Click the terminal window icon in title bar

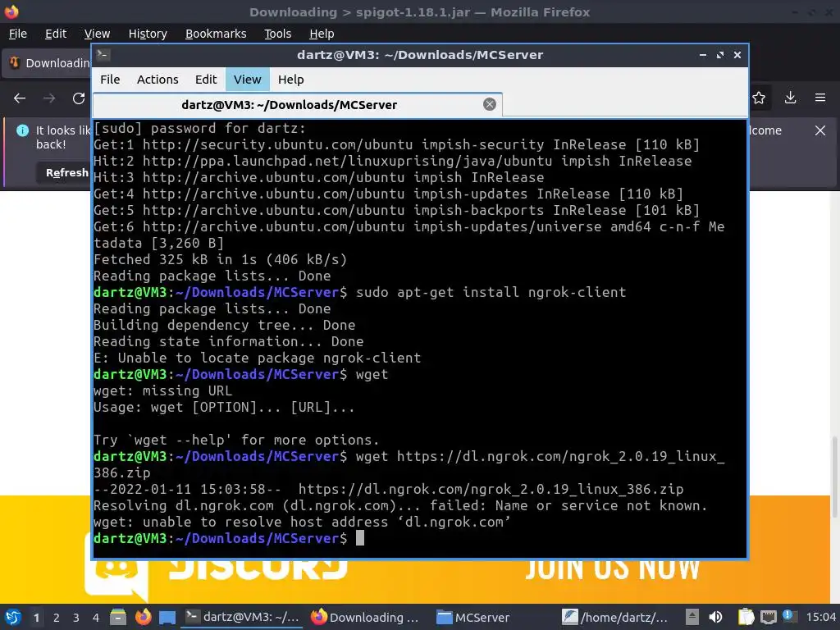pos(103,54)
